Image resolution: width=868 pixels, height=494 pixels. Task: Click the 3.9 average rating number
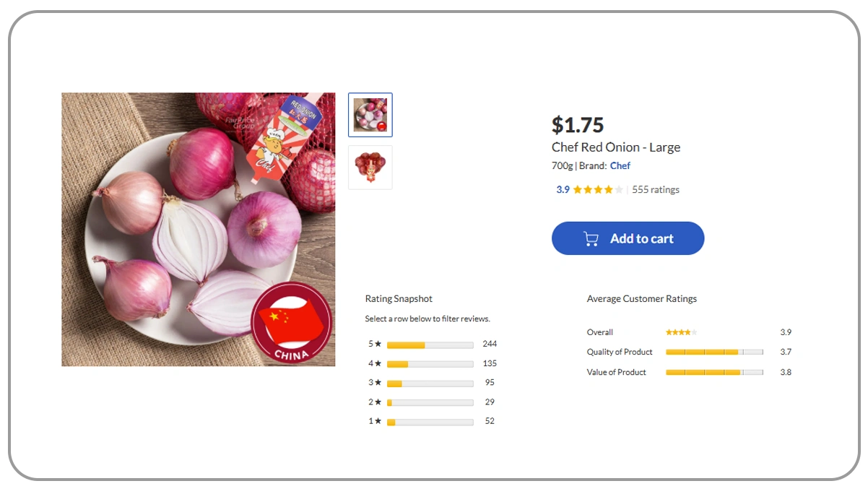[x=563, y=190]
